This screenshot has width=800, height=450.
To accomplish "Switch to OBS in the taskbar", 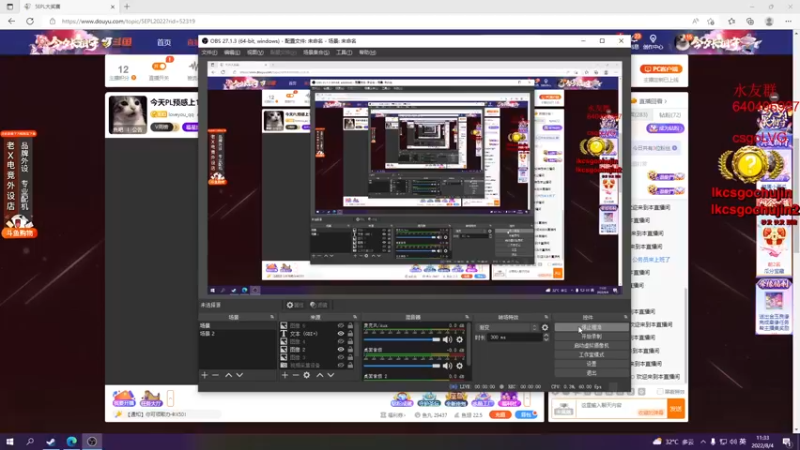I will click(x=92, y=441).
